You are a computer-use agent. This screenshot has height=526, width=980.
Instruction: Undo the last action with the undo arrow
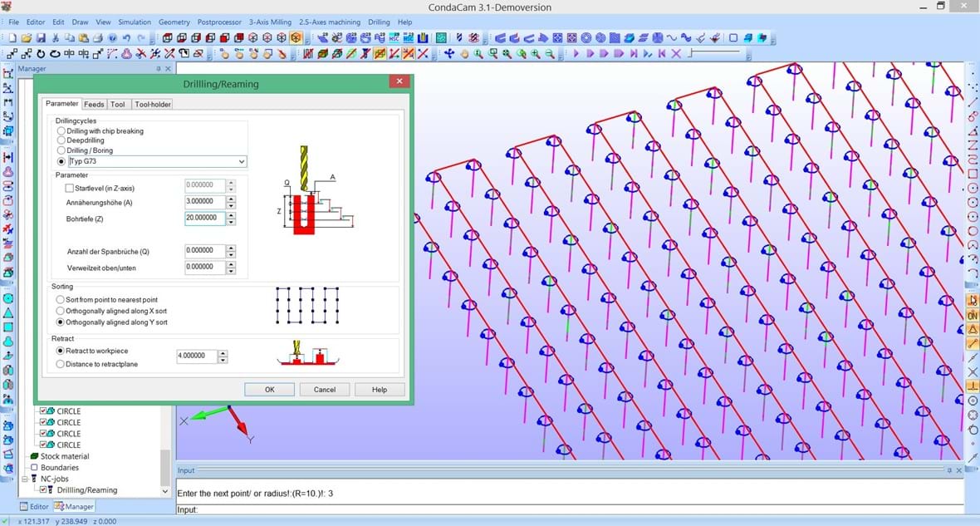[x=127, y=38]
